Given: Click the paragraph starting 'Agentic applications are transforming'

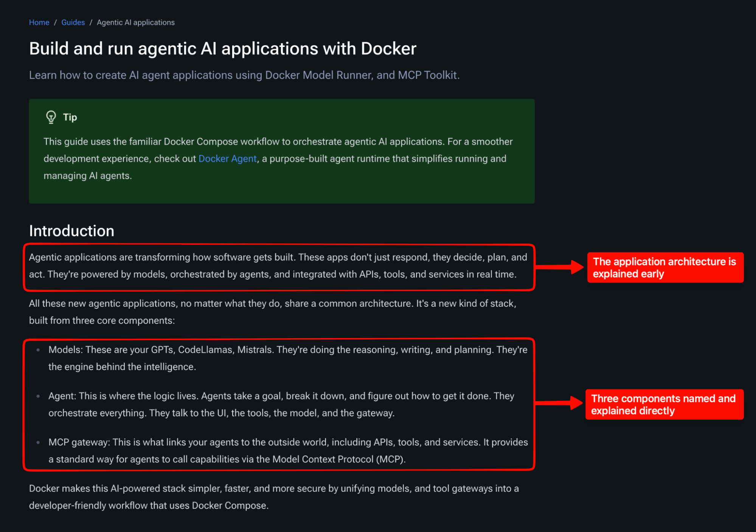Looking at the screenshot, I should pos(278,266).
